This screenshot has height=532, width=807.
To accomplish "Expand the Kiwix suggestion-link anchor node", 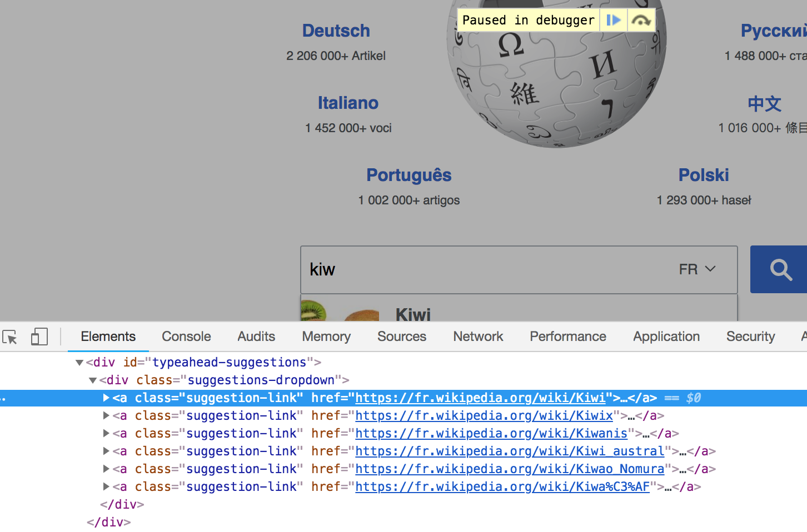I will [106, 415].
